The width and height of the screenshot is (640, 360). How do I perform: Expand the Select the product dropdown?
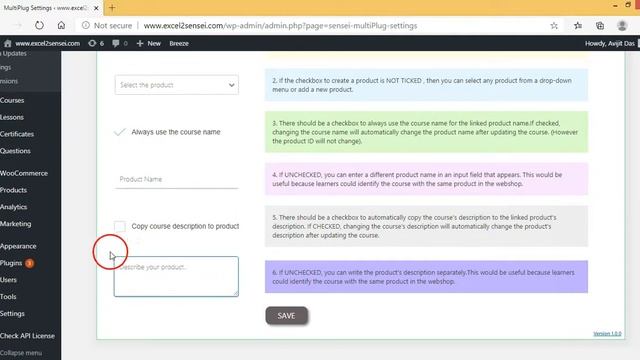coord(177,85)
